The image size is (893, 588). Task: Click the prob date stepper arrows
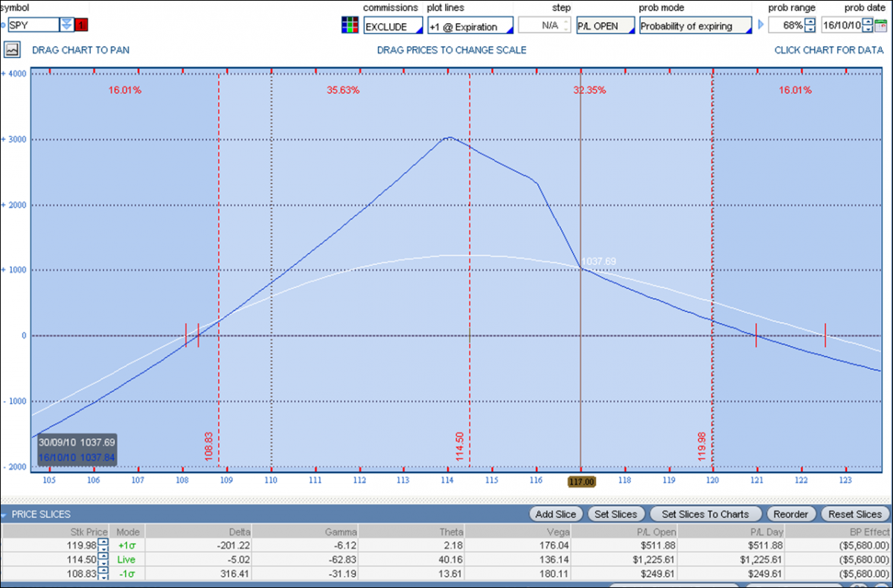(x=868, y=25)
